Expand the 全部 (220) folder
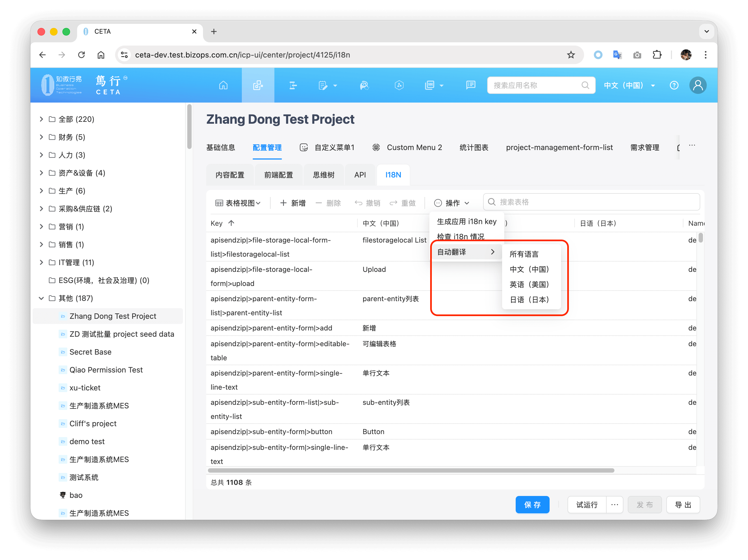The width and height of the screenshot is (748, 560). (x=41, y=119)
